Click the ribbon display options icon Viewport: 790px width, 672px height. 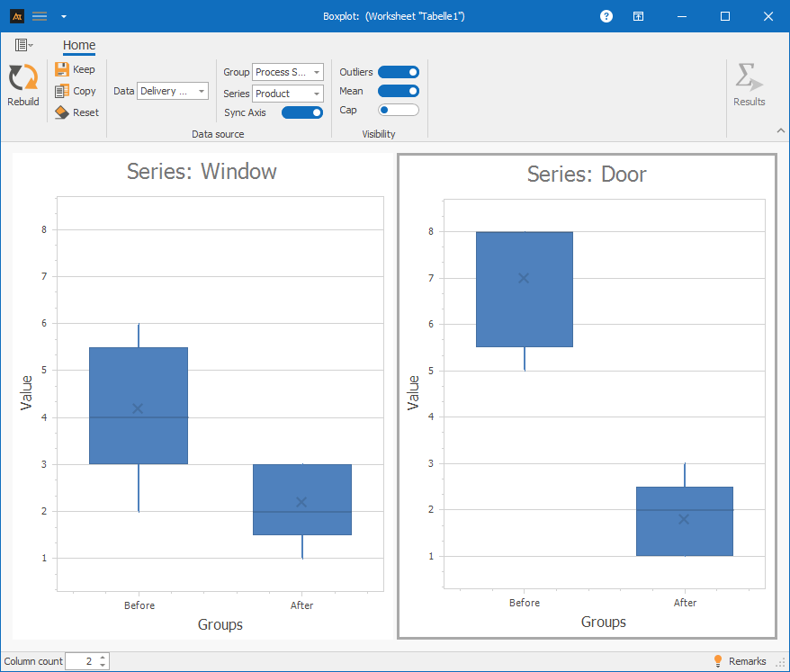[638, 16]
